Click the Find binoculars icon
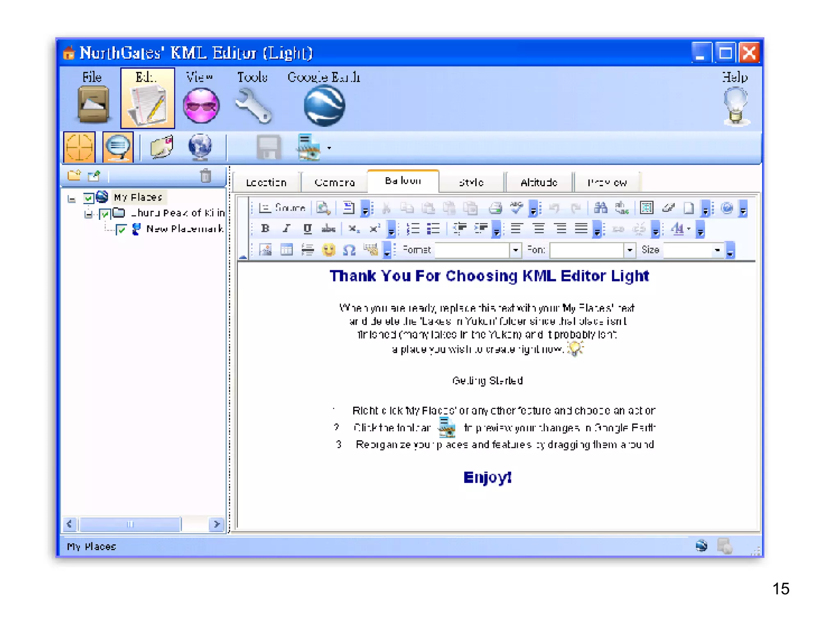840x630 pixels. [x=600, y=208]
